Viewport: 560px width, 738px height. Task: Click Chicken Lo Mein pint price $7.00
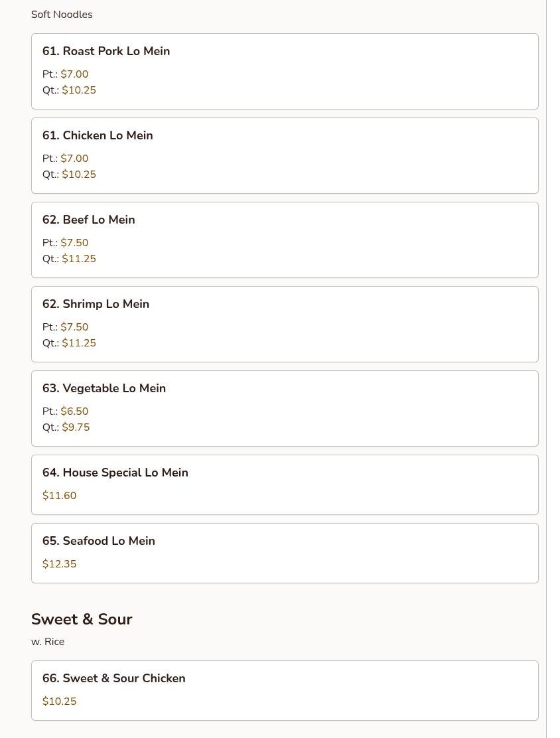74,159
